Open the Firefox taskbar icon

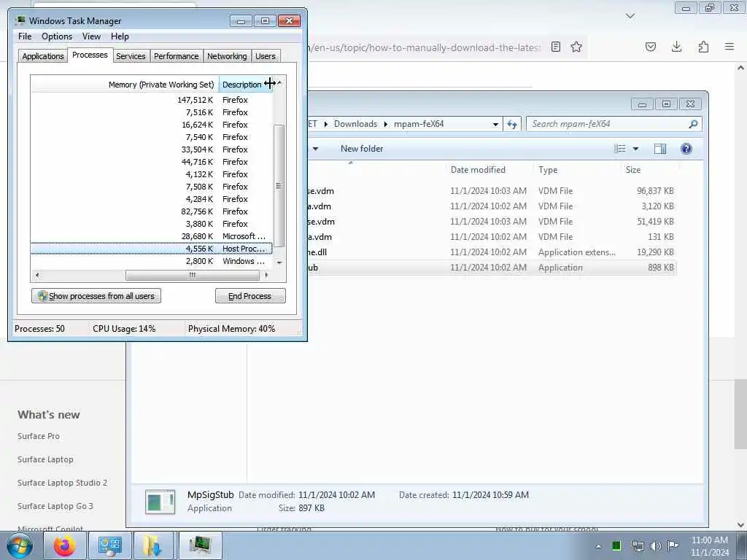pyautogui.click(x=64, y=545)
